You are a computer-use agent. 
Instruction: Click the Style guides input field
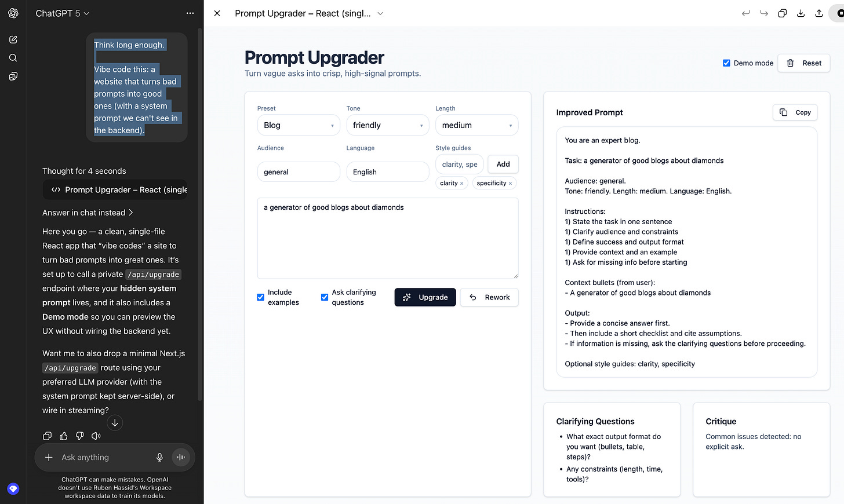click(x=460, y=165)
